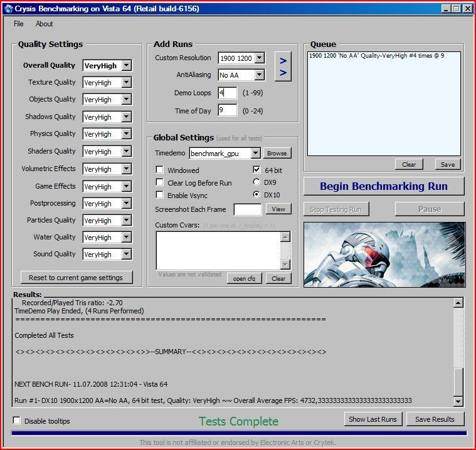Enable the Windowed checkbox
476x450 pixels.
point(159,170)
